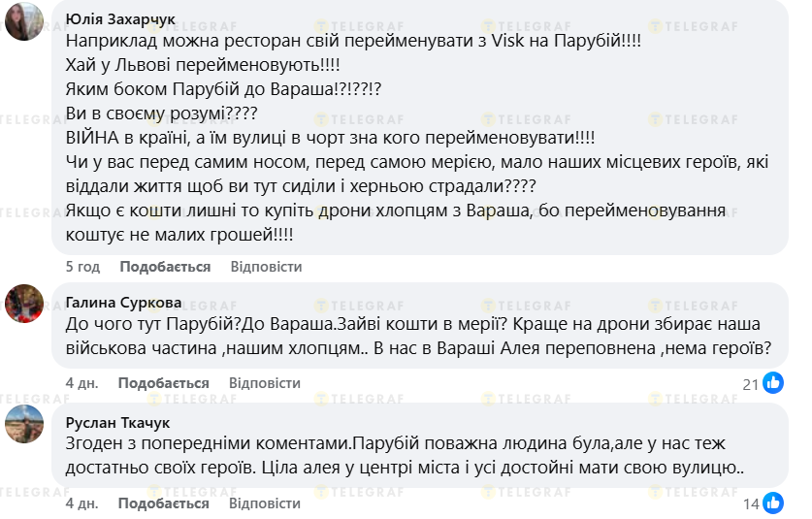Click Руслан Ткачук's profile avatar
The height and width of the screenshot is (519, 812).
pyautogui.click(x=23, y=423)
